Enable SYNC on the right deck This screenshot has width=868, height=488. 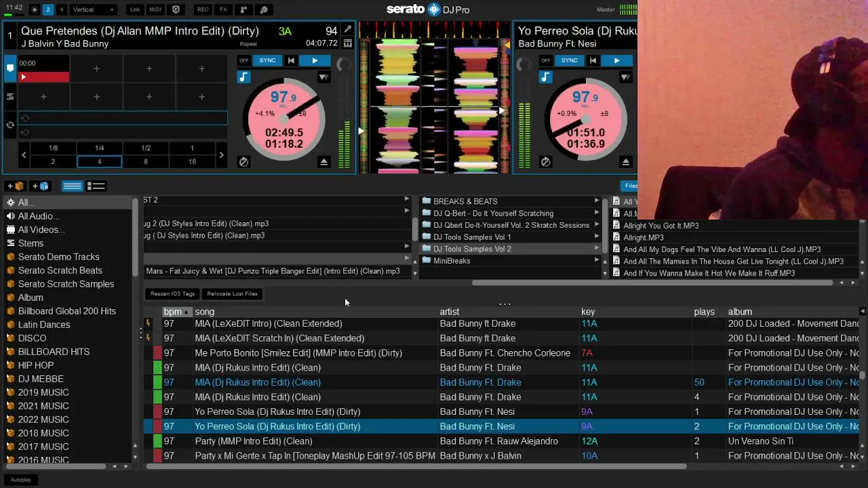(569, 60)
